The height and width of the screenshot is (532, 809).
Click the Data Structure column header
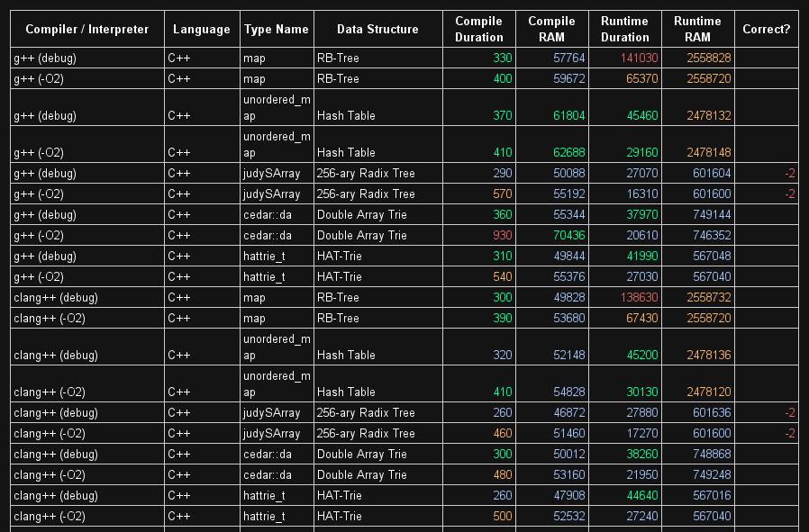click(x=377, y=30)
